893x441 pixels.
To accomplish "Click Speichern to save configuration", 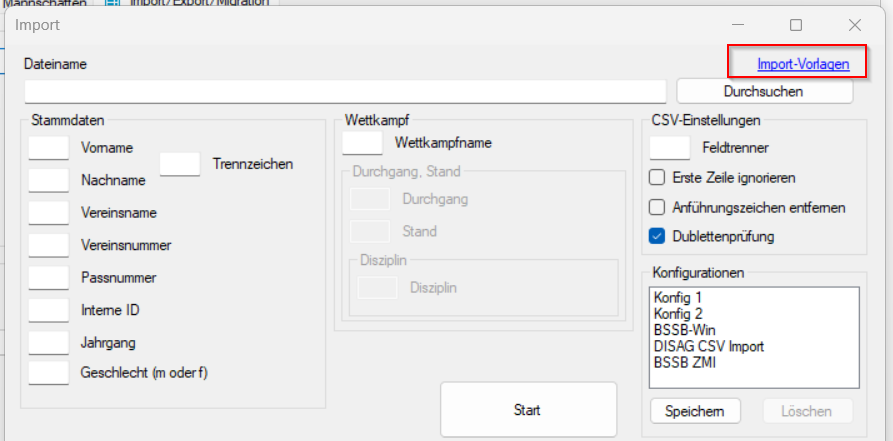I will (695, 410).
